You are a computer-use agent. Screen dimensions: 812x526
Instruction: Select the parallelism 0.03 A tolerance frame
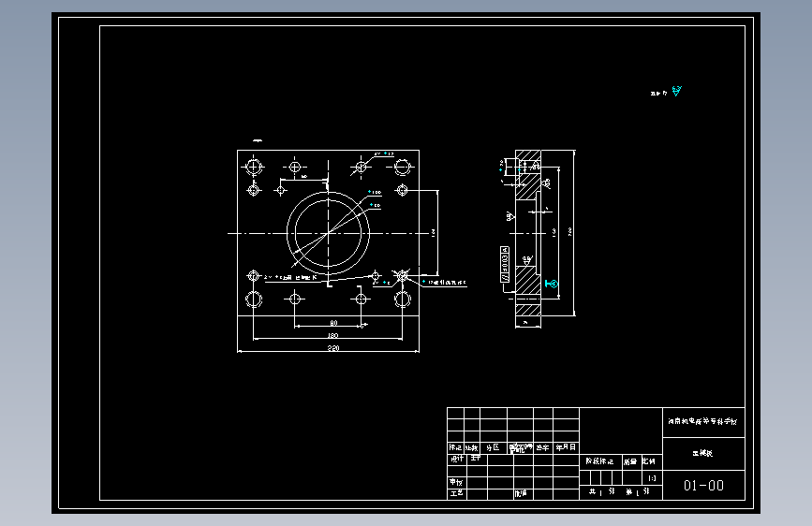(x=505, y=265)
